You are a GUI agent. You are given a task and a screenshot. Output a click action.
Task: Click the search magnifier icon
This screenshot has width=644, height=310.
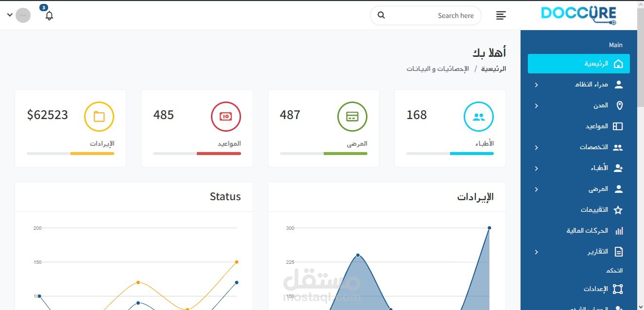tap(381, 15)
